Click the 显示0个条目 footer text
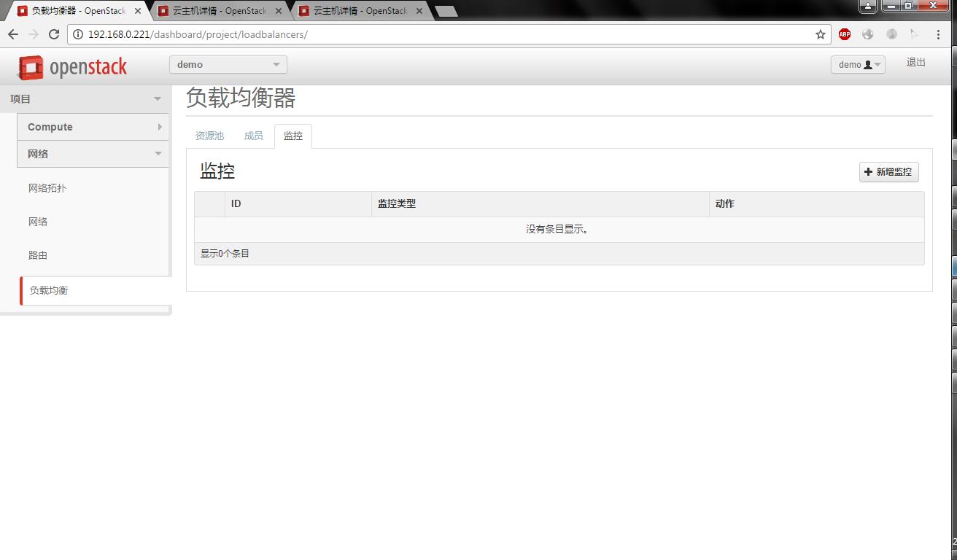Viewport: 957px width, 560px height. pos(225,254)
